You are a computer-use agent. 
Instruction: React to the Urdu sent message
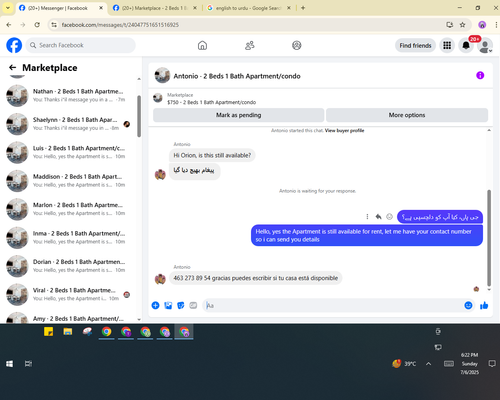point(389,217)
